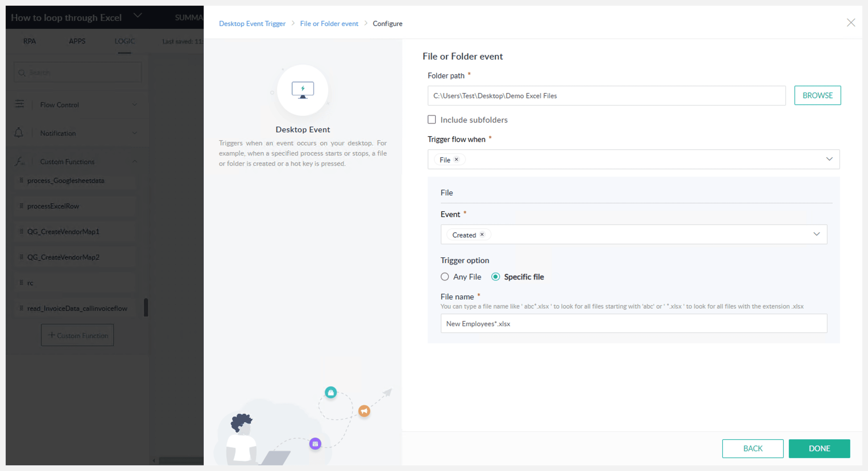
Task: Click the Desktop Event monitor icon
Action: click(x=303, y=90)
